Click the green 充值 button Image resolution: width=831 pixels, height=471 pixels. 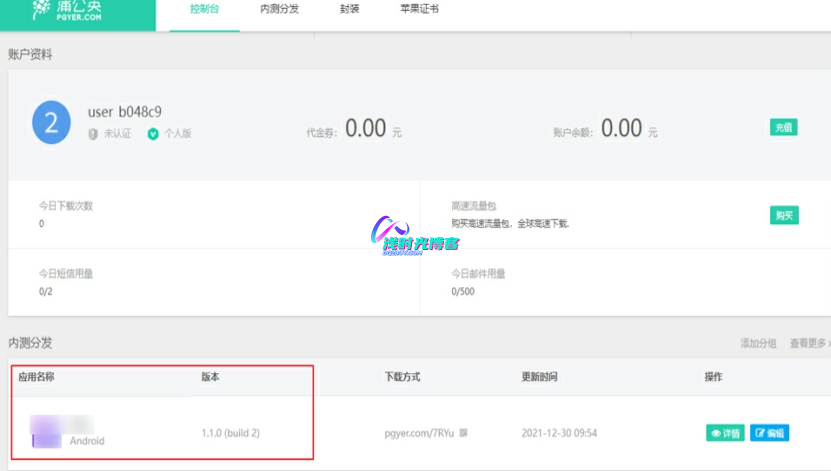click(783, 127)
